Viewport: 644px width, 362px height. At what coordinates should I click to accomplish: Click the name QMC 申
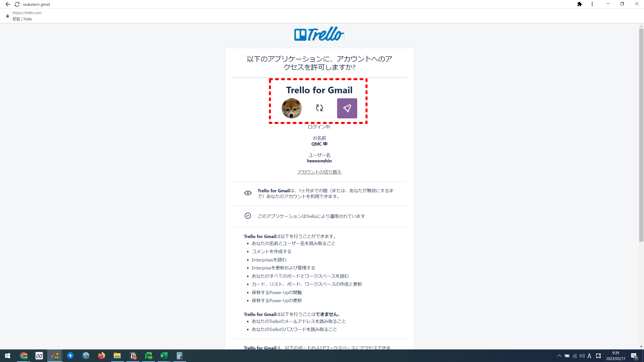pos(319,144)
